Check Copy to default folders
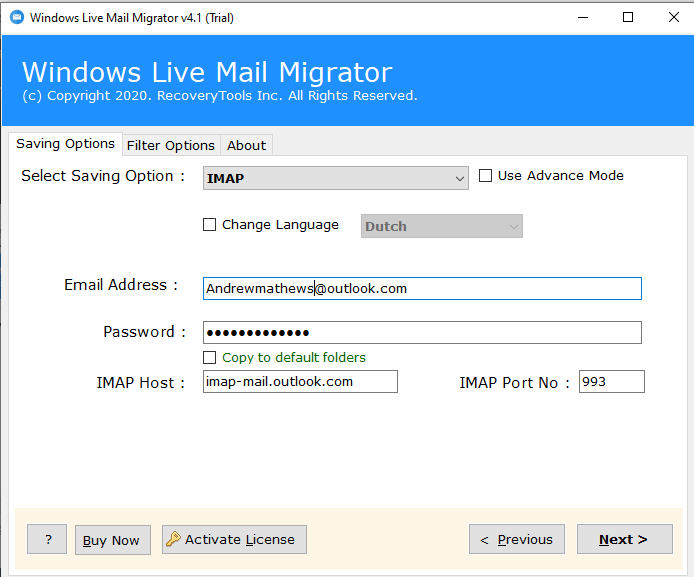694x577 pixels. coord(209,358)
